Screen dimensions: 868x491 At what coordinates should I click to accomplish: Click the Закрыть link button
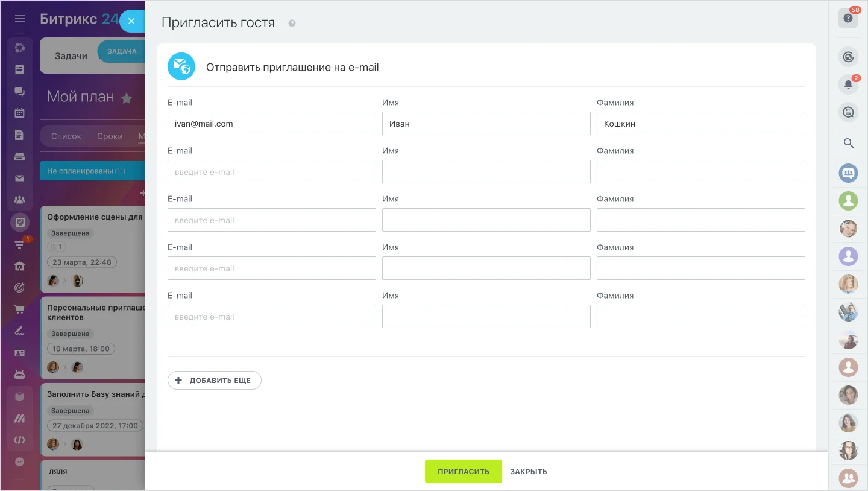tap(529, 471)
